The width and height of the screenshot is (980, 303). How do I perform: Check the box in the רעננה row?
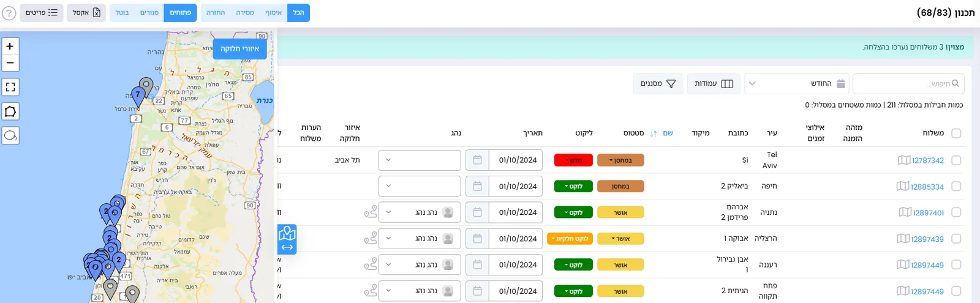click(x=957, y=265)
